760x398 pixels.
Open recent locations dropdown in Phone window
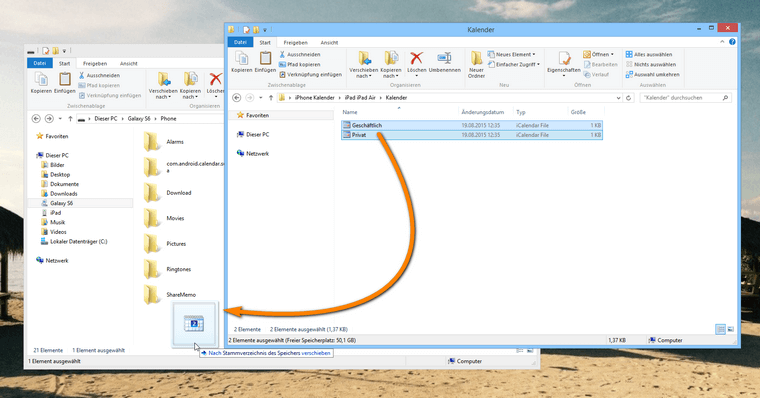pos(60,118)
